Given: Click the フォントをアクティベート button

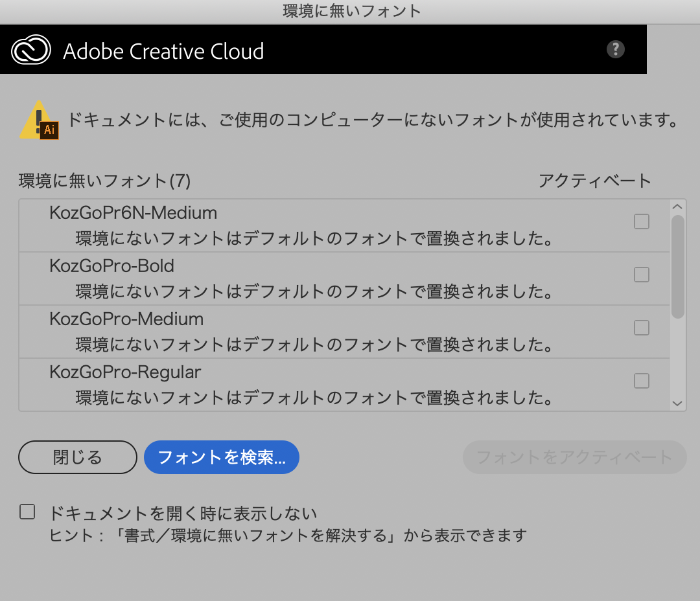Looking at the screenshot, I should point(574,457).
